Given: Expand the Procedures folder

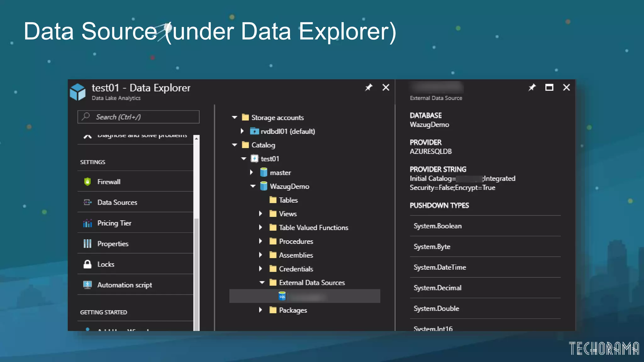Looking at the screenshot, I should (260, 241).
